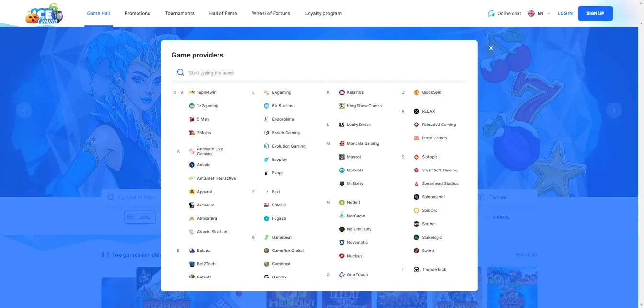Click the Mancala Gaming icon
644x308 pixels.
(342, 143)
